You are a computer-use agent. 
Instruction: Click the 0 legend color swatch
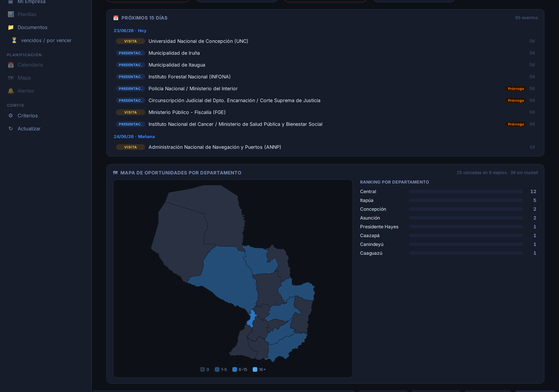[203, 369]
